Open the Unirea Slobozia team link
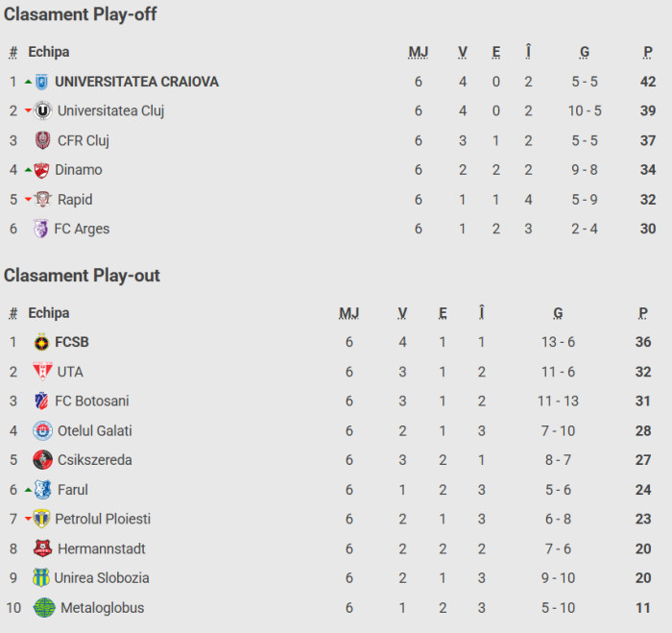 click(102, 578)
